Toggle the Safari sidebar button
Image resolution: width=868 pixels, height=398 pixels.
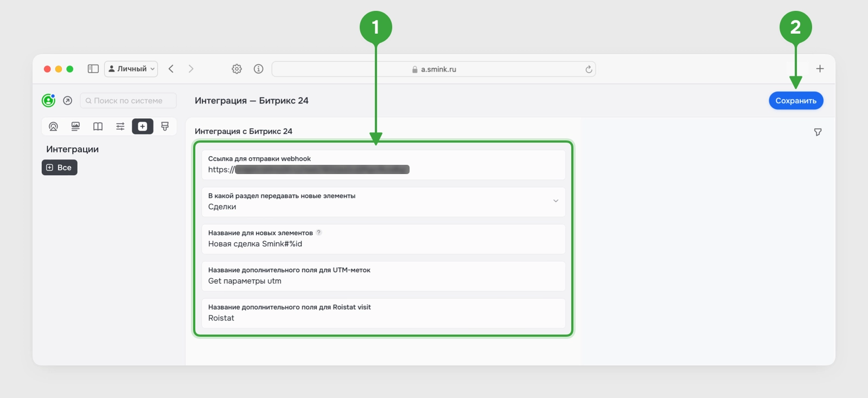[x=93, y=69]
